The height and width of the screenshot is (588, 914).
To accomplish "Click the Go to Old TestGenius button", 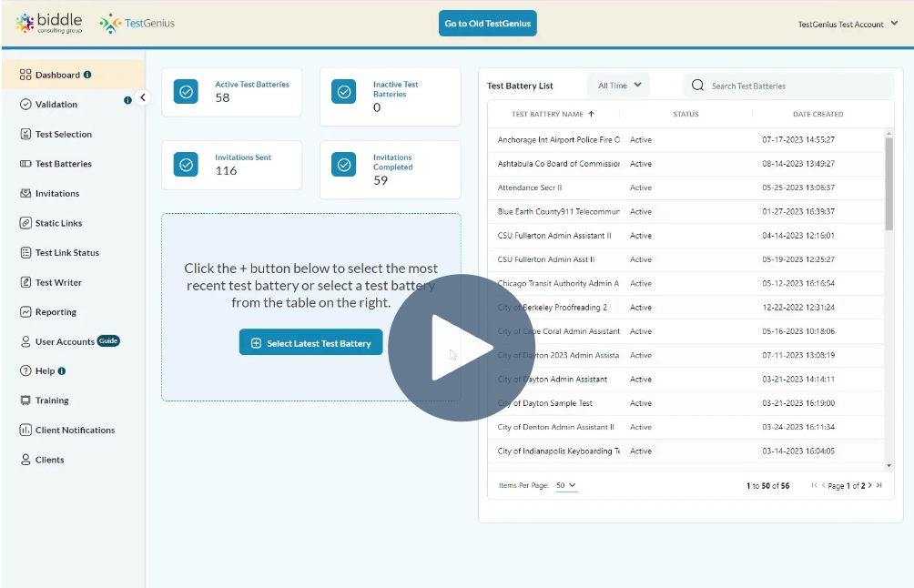I will [487, 23].
